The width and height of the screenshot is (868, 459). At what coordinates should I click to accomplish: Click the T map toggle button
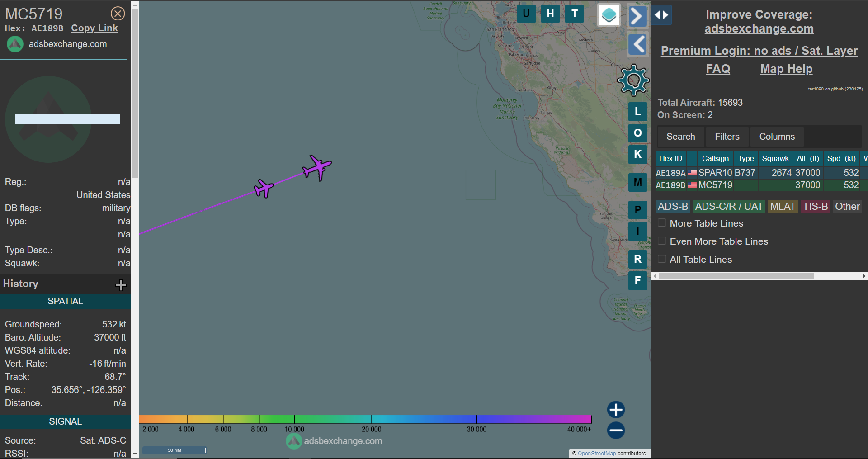(x=575, y=14)
